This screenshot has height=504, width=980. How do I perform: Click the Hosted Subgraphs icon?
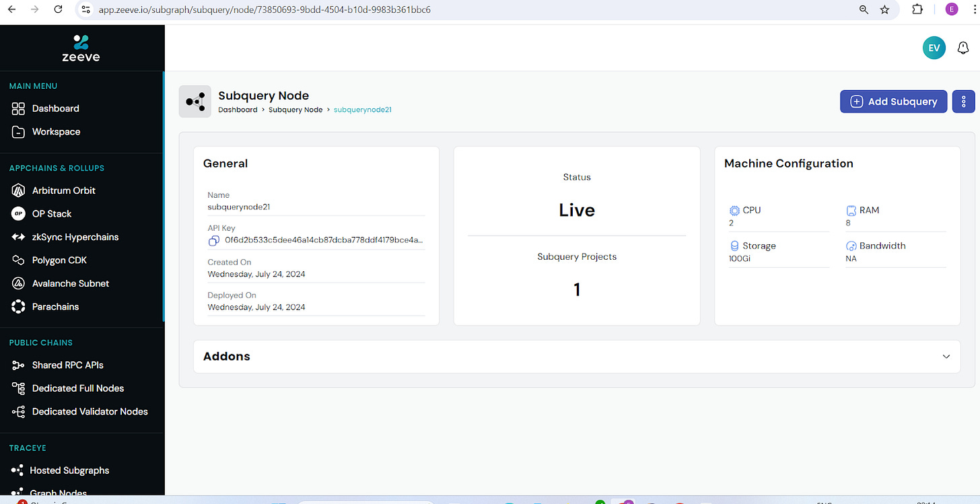pyautogui.click(x=17, y=470)
